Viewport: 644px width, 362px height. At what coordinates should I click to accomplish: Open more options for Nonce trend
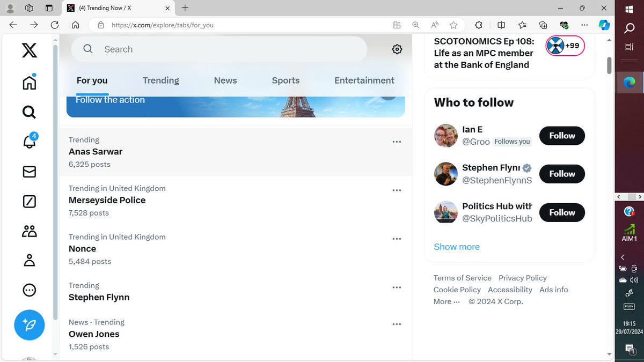pyautogui.click(x=397, y=239)
